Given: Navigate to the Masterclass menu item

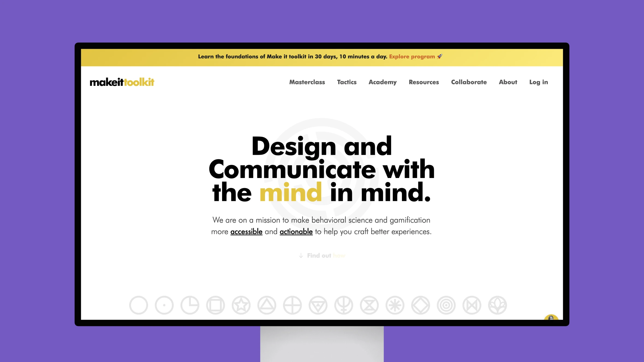Looking at the screenshot, I should (307, 82).
